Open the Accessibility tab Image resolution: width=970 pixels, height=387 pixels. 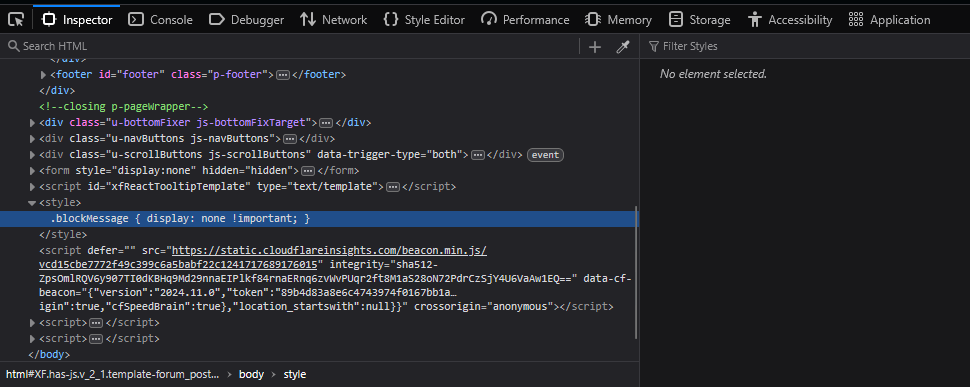coord(790,20)
